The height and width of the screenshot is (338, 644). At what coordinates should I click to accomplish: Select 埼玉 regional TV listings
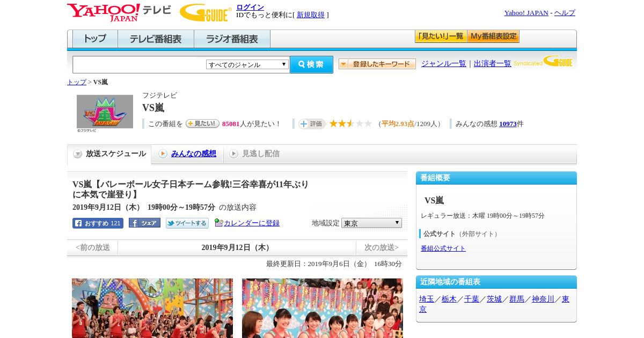click(427, 299)
